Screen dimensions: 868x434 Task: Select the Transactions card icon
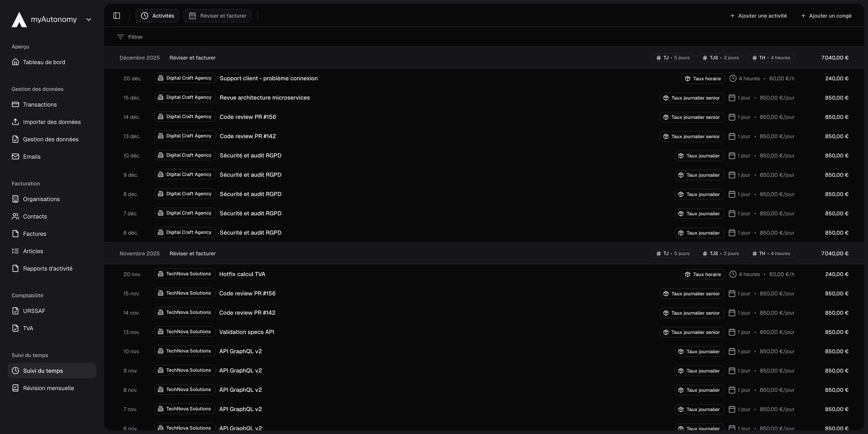click(15, 104)
